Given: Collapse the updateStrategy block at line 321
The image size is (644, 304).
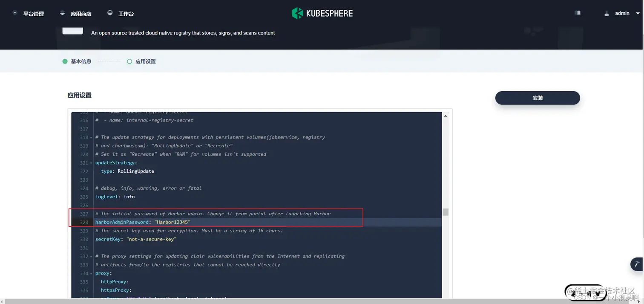Looking at the screenshot, I should (91, 163).
